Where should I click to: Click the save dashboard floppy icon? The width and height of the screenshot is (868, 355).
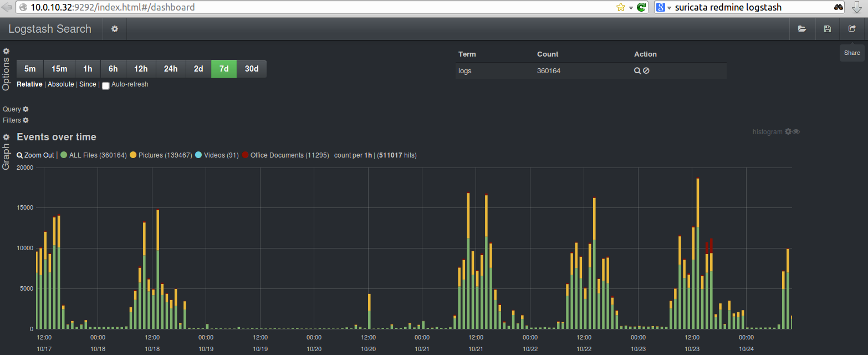coord(827,29)
